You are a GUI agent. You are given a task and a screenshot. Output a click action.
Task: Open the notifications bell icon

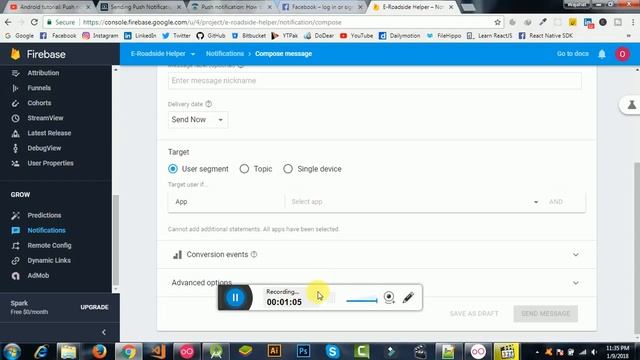coord(602,54)
